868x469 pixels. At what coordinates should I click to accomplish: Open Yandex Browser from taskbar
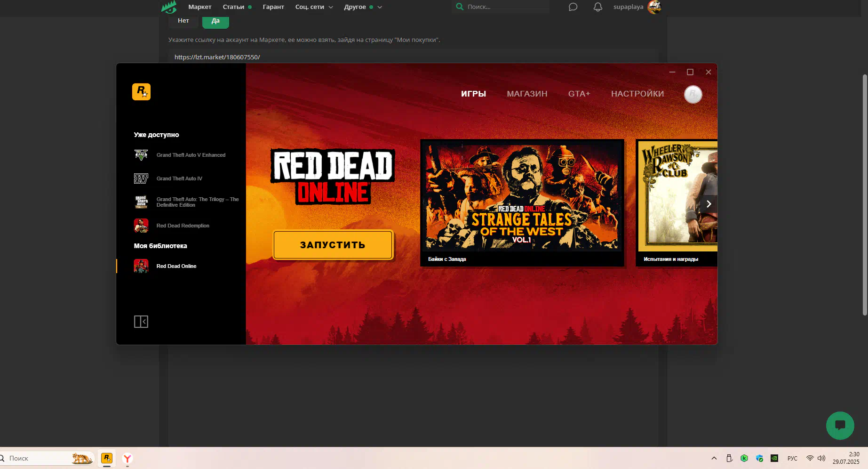[127, 458]
